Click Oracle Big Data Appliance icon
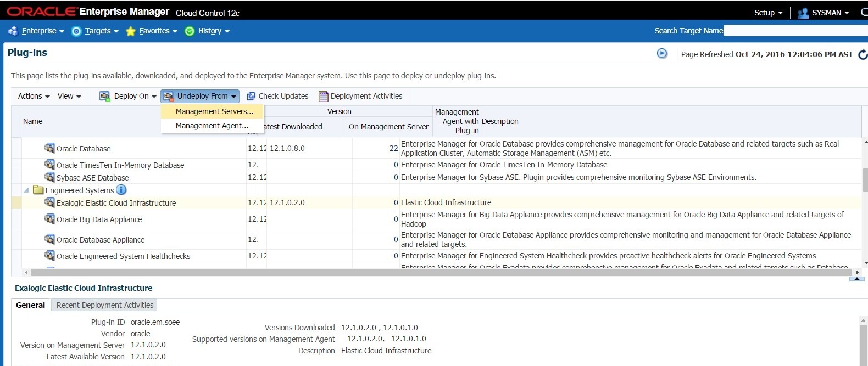This screenshot has width=868, height=366. tap(49, 219)
